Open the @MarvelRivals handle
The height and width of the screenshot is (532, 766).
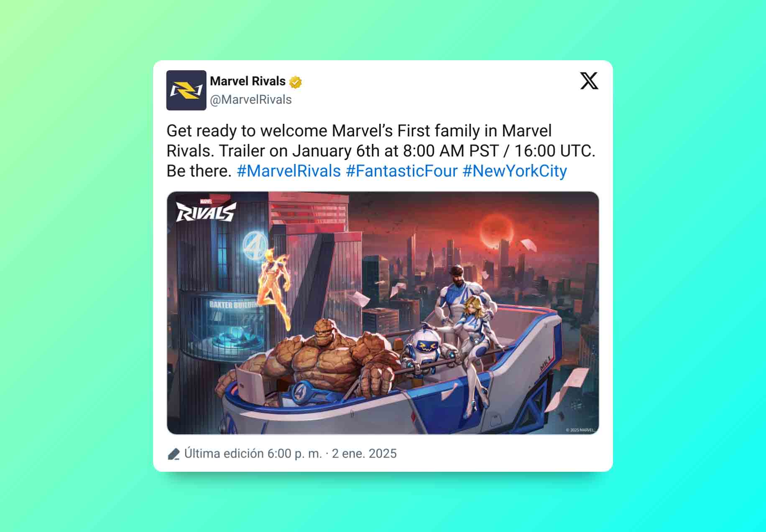click(251, 100)
